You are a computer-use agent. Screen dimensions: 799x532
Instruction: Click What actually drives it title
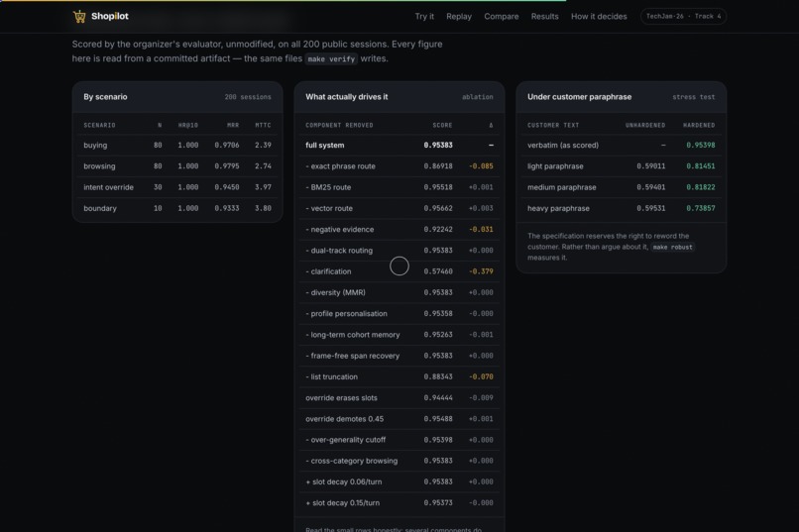pyautogui.click(x=347, y=97)
